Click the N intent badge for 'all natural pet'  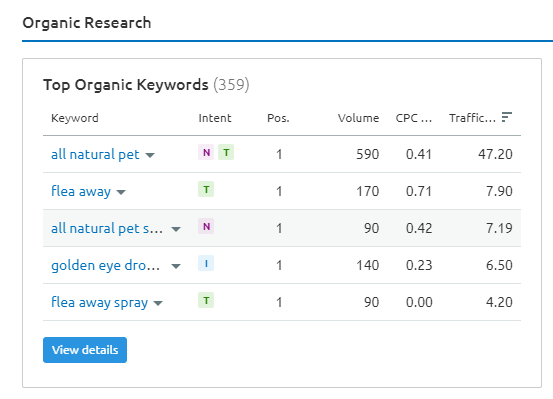[206, 152]
